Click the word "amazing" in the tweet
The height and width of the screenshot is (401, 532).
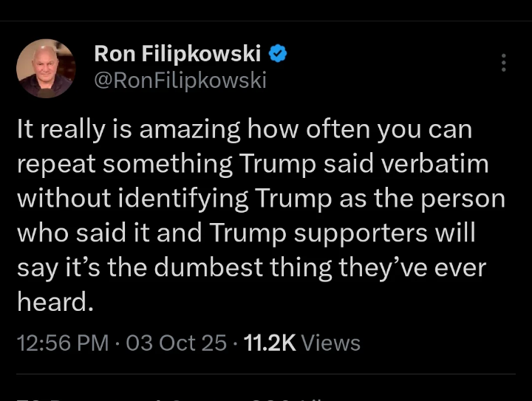tap(191, 131)
